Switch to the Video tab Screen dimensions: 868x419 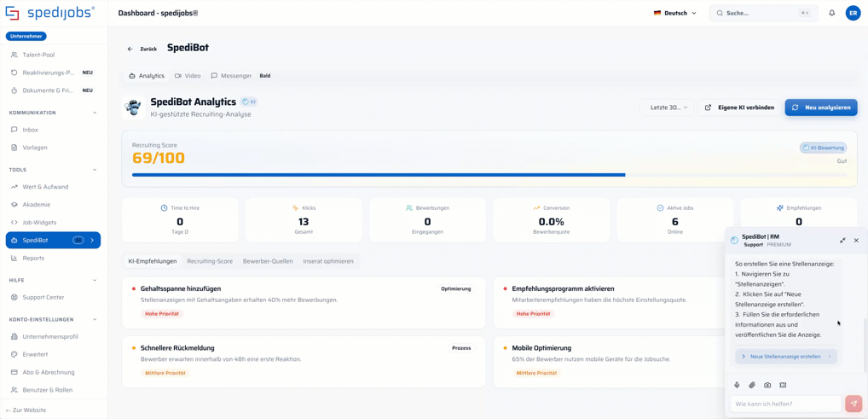click(188, 75)
